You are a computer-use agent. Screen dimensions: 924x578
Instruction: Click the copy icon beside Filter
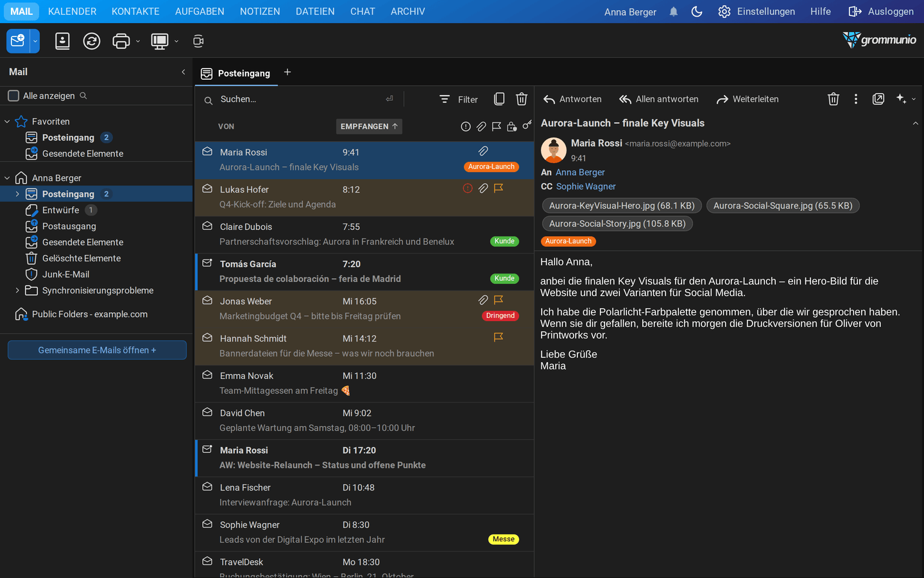coord(499,99)
